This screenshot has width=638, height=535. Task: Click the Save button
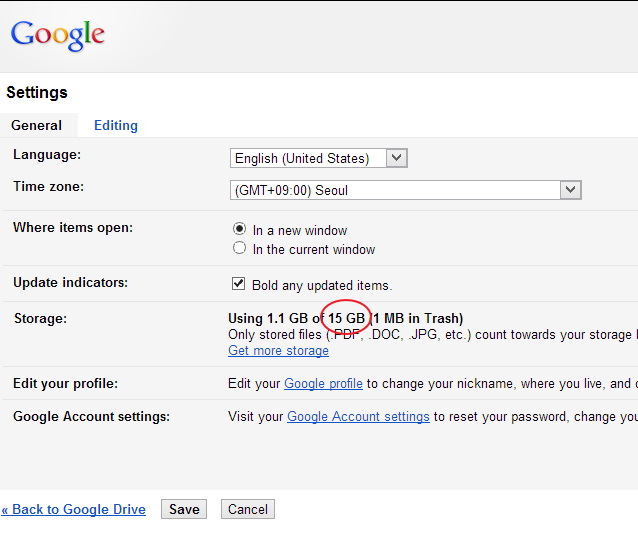click(184, 509)
